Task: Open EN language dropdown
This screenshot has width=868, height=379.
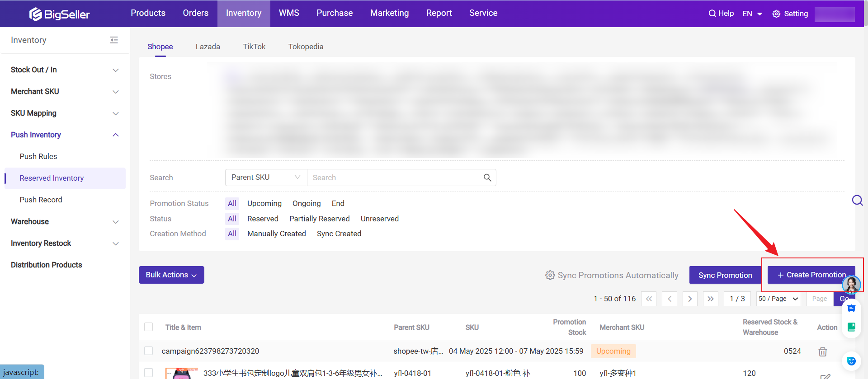Action: click(752, 14)
